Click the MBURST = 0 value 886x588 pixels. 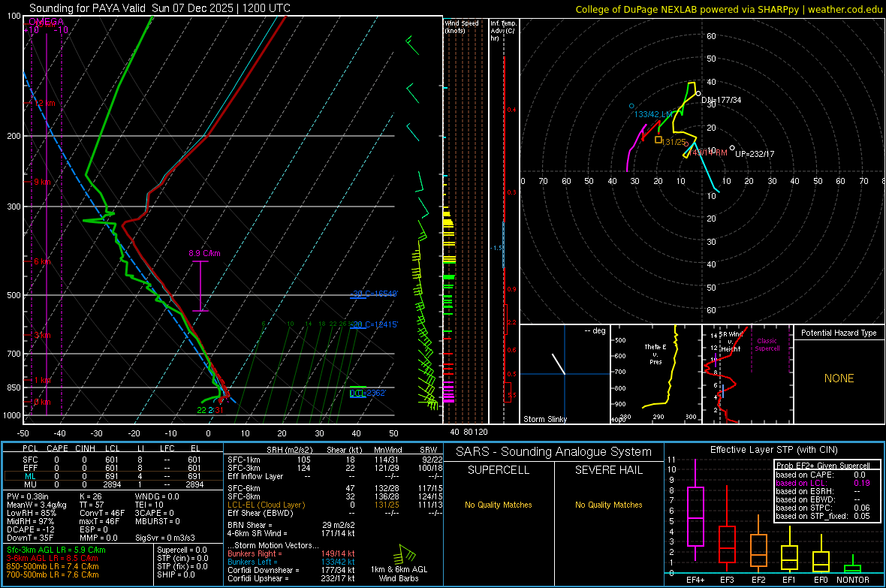[157, 521]
